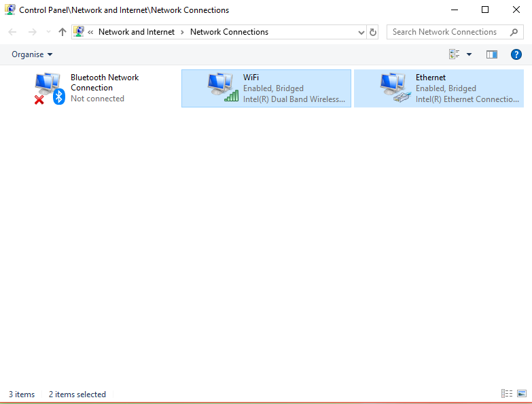Click Enabled, Bridged under WiFi
The width and height of the screenshot is (532, 404).
[273, 88]
